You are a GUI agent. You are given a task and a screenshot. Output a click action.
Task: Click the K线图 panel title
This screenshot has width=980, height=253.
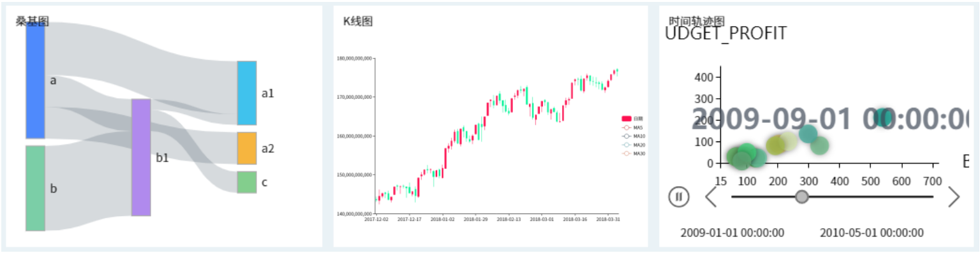pos(358,21)
